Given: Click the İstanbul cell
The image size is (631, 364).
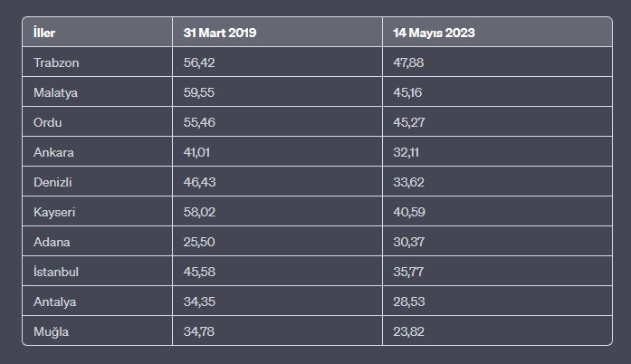Looking at the screenshot, I should click(x=57, y=272).
